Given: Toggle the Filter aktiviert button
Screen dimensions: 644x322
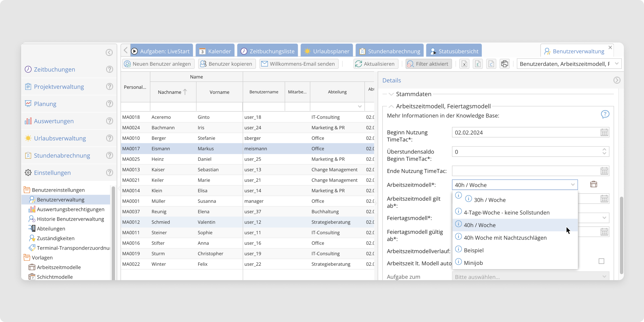Looking at the screenshot, I should tap(428, 64).
